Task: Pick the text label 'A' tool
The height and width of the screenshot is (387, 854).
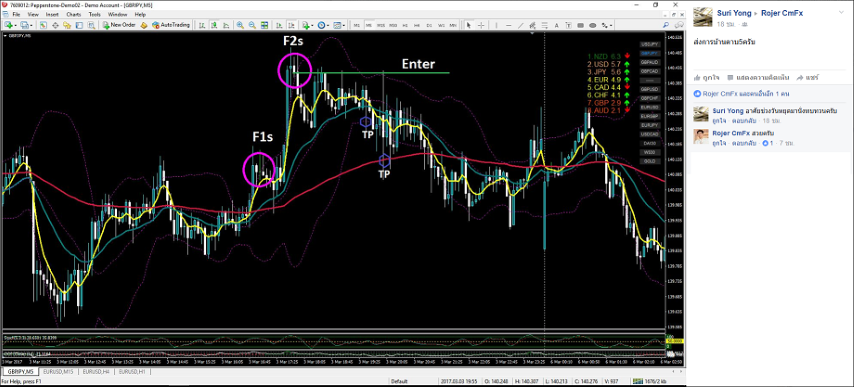Action: tap(557, 25)
